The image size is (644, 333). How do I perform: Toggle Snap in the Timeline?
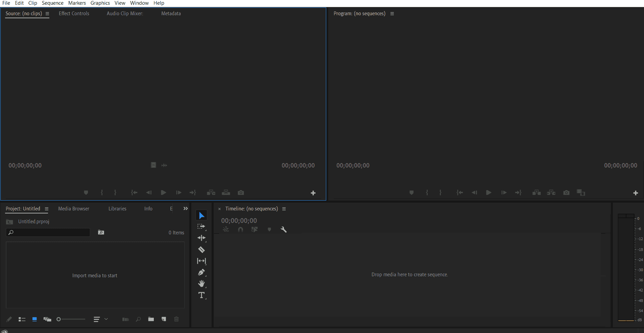(240, 230)
